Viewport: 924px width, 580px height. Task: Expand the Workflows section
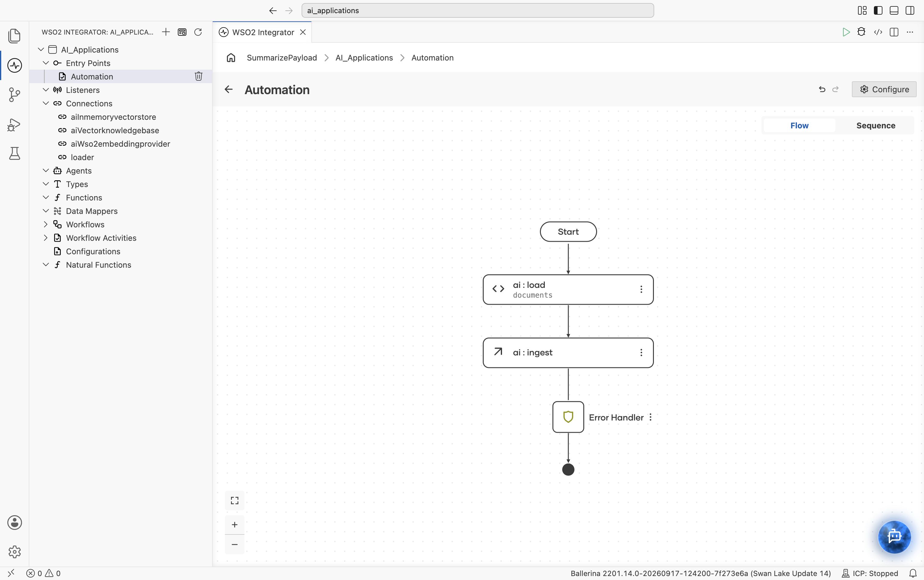(46, 224)
